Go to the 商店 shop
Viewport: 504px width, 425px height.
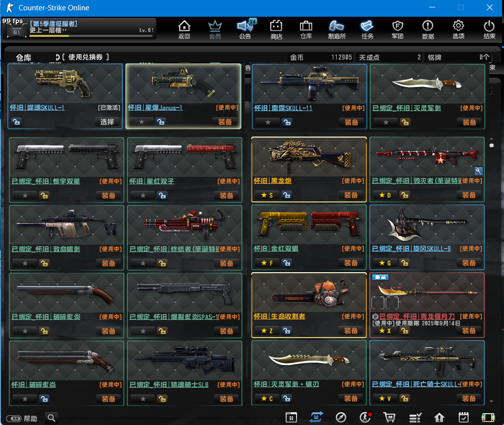coord(276,29)
